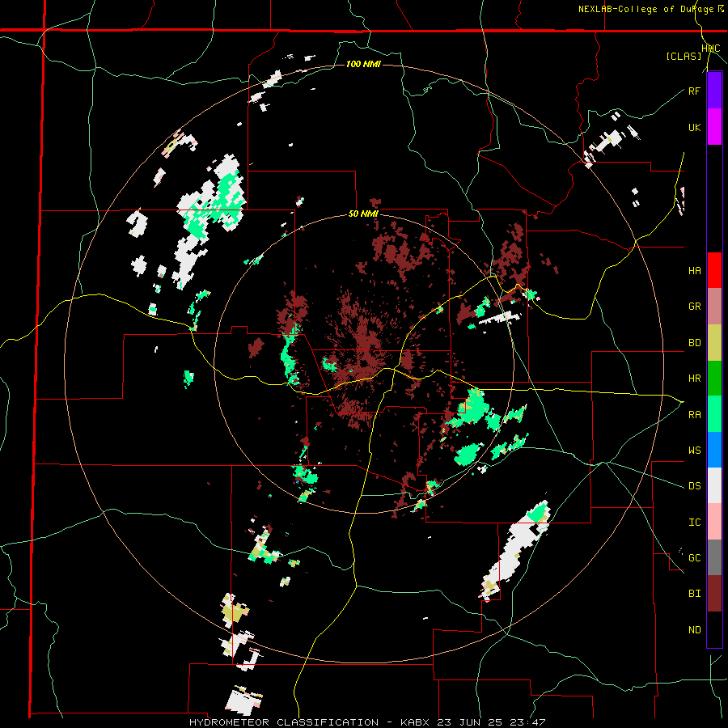Click the 100 NMI range ring label
The image size is (728, 728).
[x=363, y=64]
